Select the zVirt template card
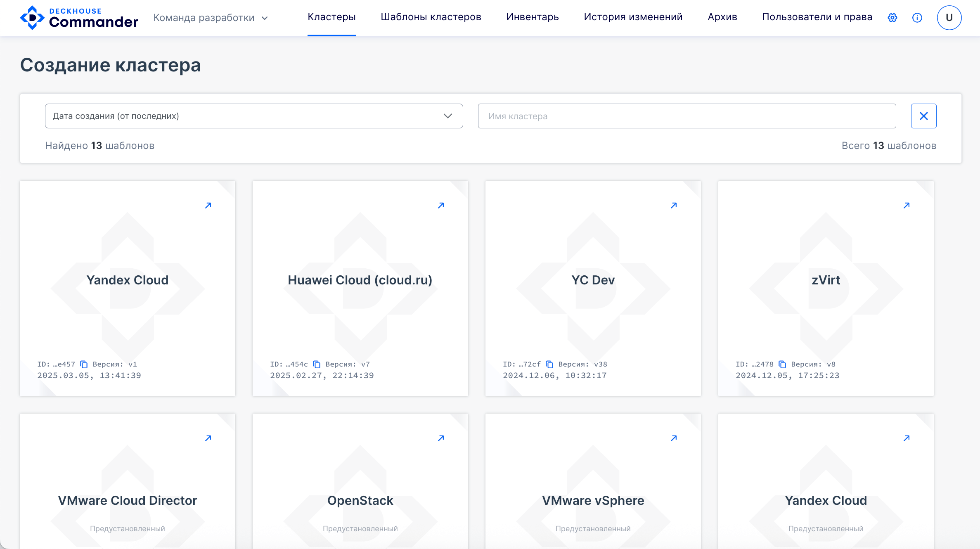 point(826,289)
